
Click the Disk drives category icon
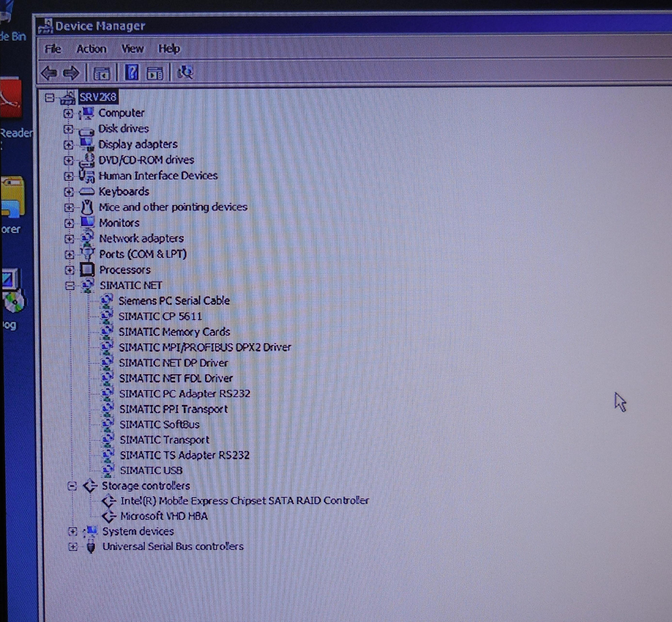(x=87, y=130)
